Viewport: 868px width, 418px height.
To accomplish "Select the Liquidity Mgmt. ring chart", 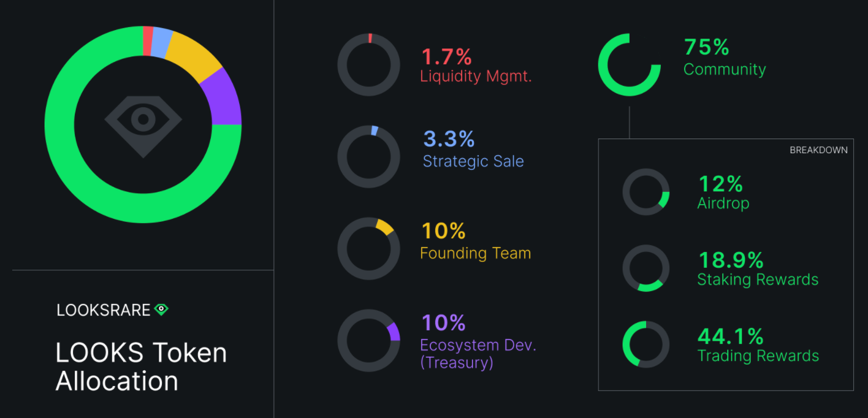I will pyautogui.click(x=369, y=65).
